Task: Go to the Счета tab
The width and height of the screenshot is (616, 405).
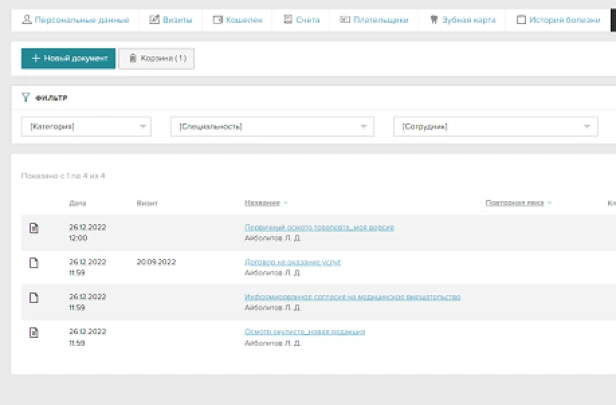Action: coord(301,20)
